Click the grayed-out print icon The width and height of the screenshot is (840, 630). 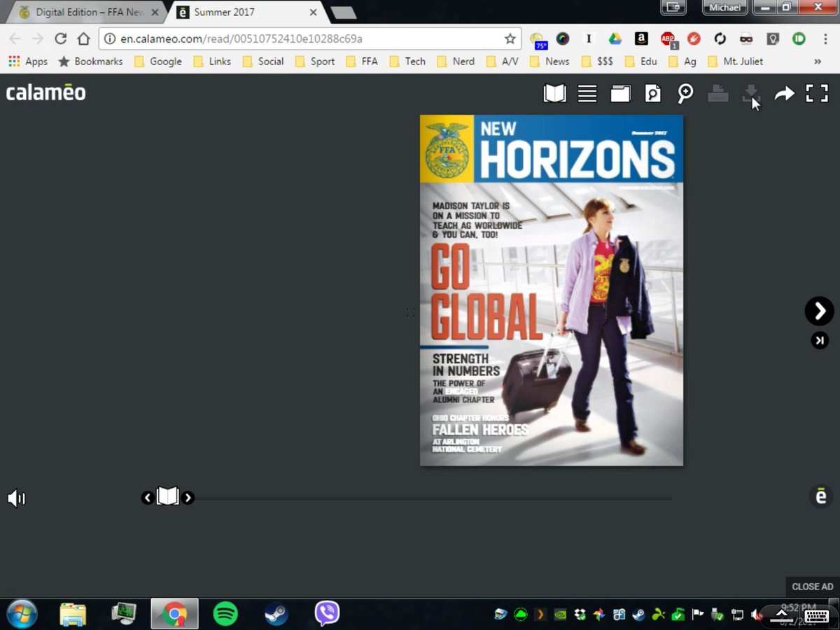[x=717, y=94]
